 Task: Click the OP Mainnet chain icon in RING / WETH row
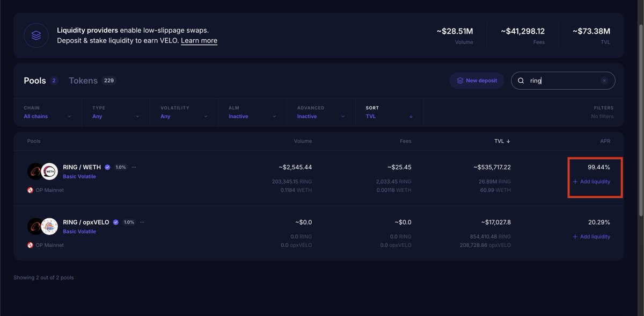[30, 190]
